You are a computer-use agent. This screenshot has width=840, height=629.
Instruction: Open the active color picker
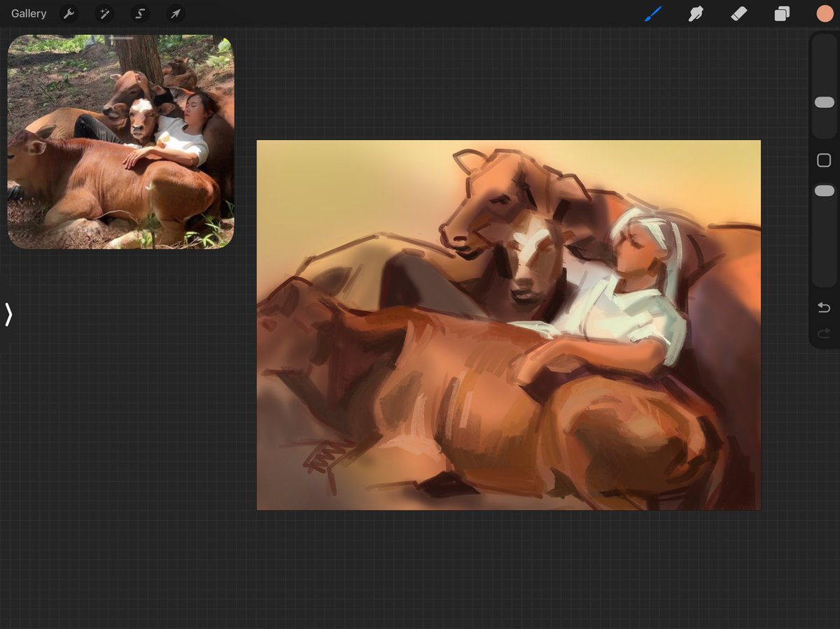point(825,13)
